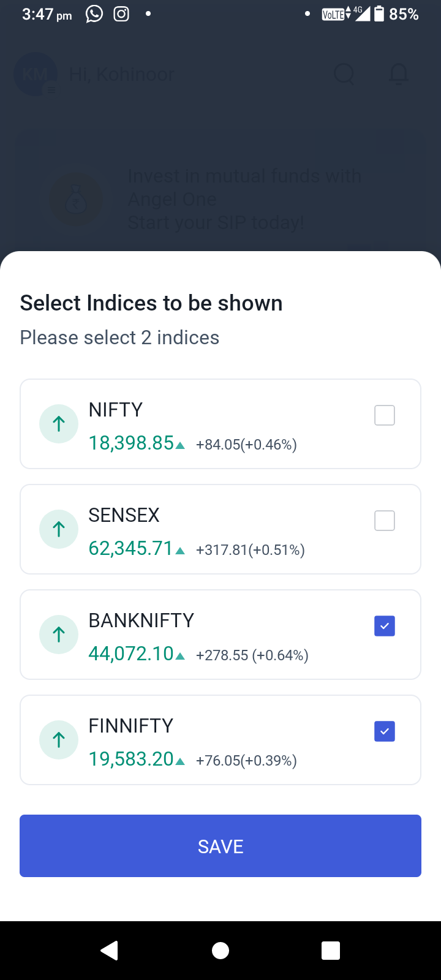Select the BANKNIFTY index label
The image size is (441, 980).
click(x=141, y=620)
